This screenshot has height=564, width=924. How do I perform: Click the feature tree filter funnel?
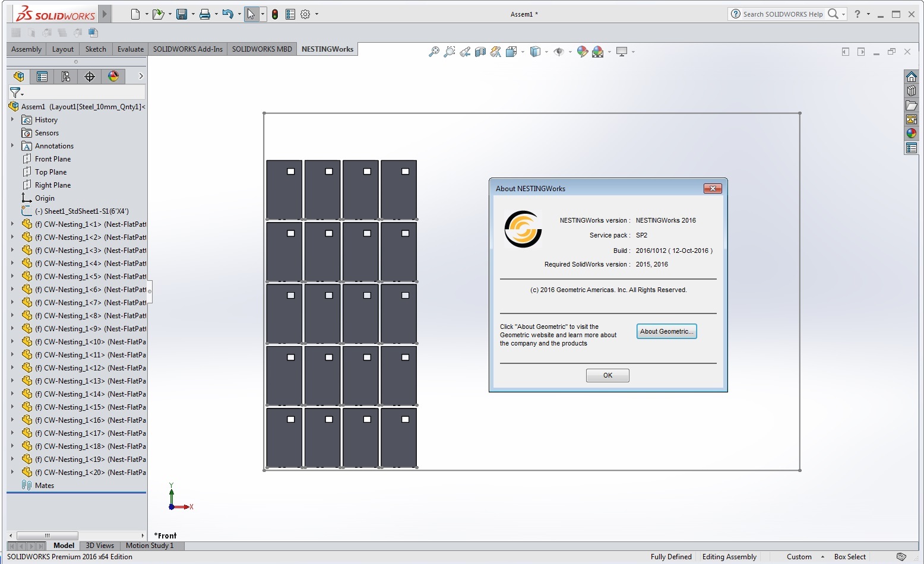(15, 93)
